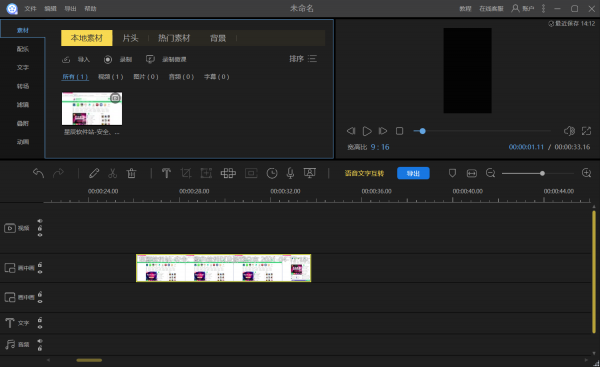Hide the video track with eye icon
The width and height of the screenshot is (600, 367).
[x=40, y=235]
